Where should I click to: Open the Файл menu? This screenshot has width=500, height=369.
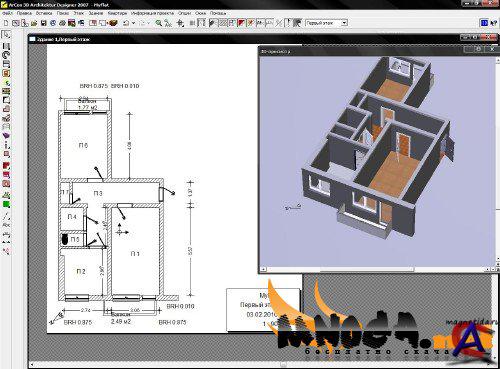click(x=7, y=13)
